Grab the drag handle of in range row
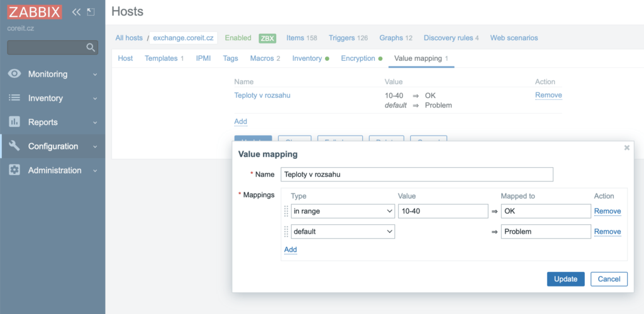 click(286, 212)
